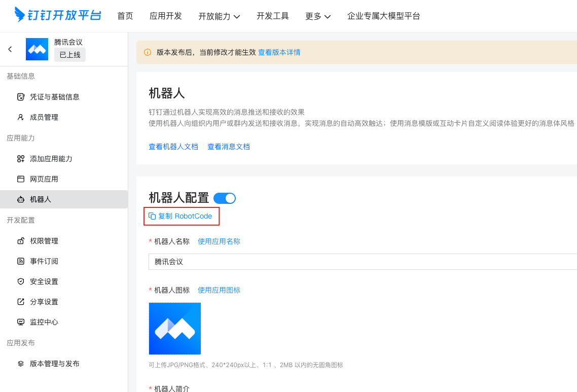Click the 机器人名称 input field
The height and width of the screenshot is (392, 577).
pyautogui.click(x=363, y=262)
